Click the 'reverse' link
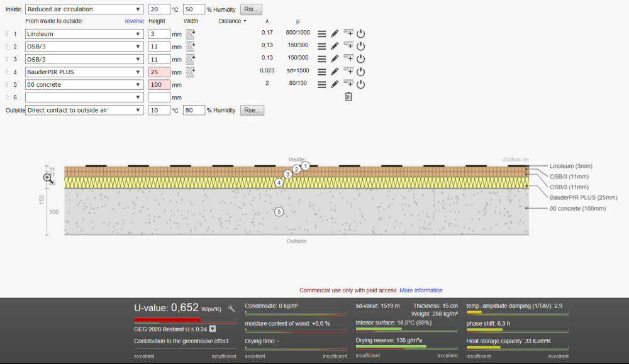 (135, 21)
